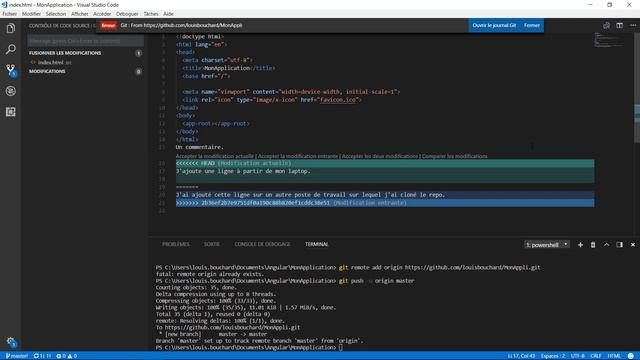Click Accepter la modification entrante link
The width and height of the screenshot is (640, 360).
click(x=298, y=156)
